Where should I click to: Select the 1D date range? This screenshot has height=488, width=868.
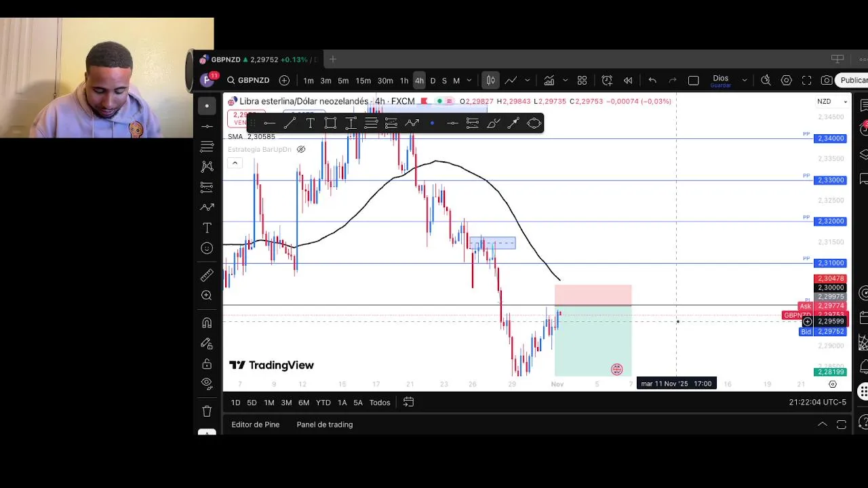tap(235, 403)
